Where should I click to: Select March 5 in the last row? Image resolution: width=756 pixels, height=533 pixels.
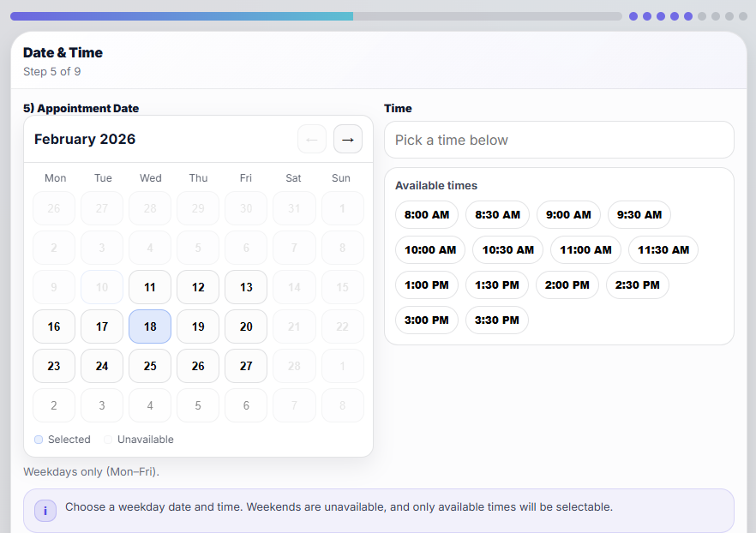tap(198, 406)
